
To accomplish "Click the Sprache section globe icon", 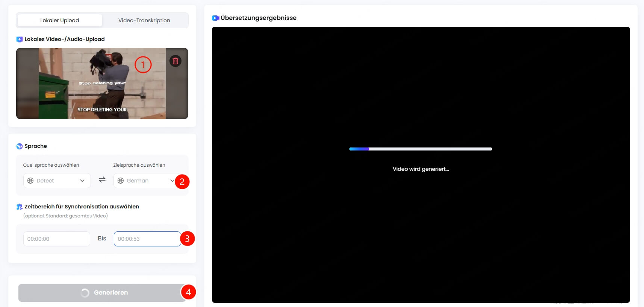I will pos(20,146).
